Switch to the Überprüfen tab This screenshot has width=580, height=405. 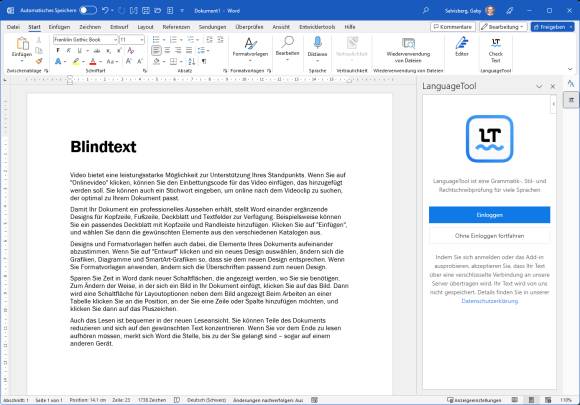[x=249, y=27]
